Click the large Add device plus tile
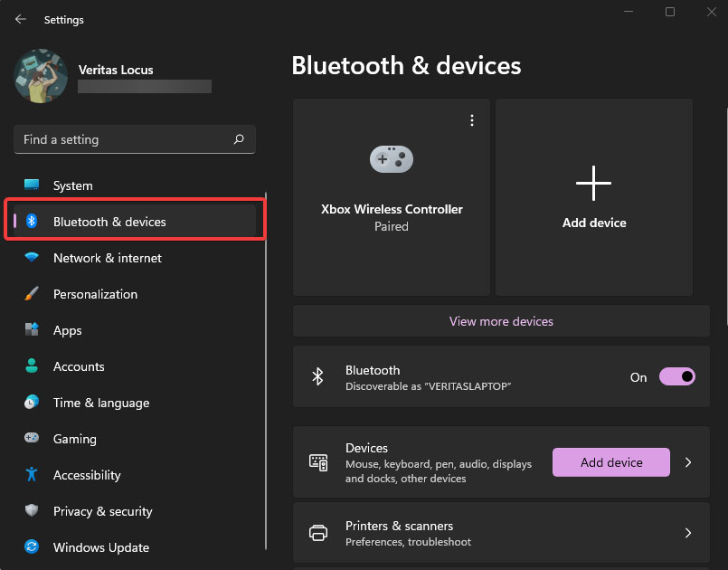The height and width of the screenshot is (570, 728). coord(594,197)
